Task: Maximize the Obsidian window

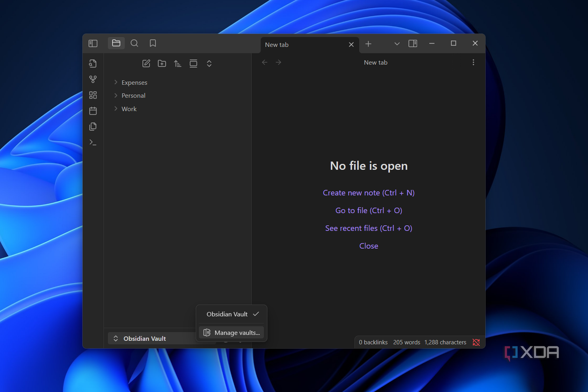Action: point(453,43)
